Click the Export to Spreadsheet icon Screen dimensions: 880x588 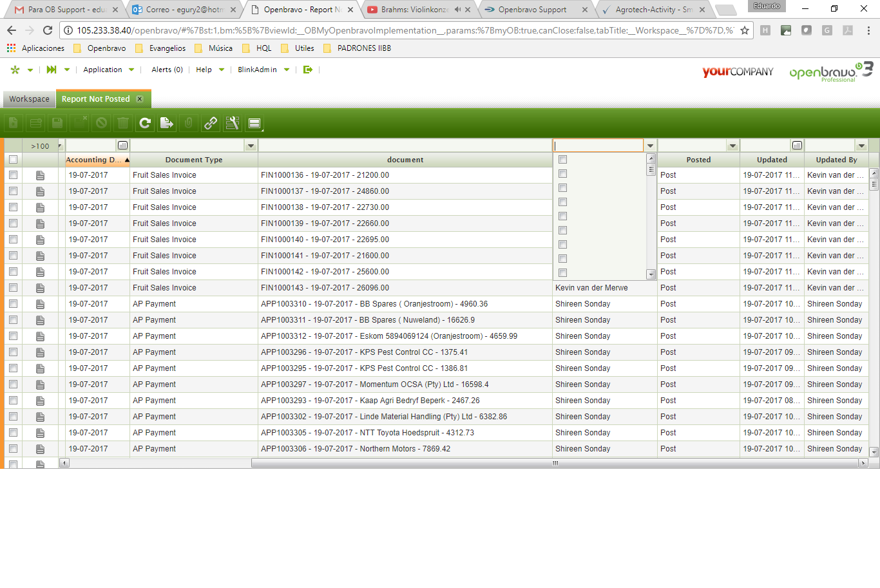point(167,123)
